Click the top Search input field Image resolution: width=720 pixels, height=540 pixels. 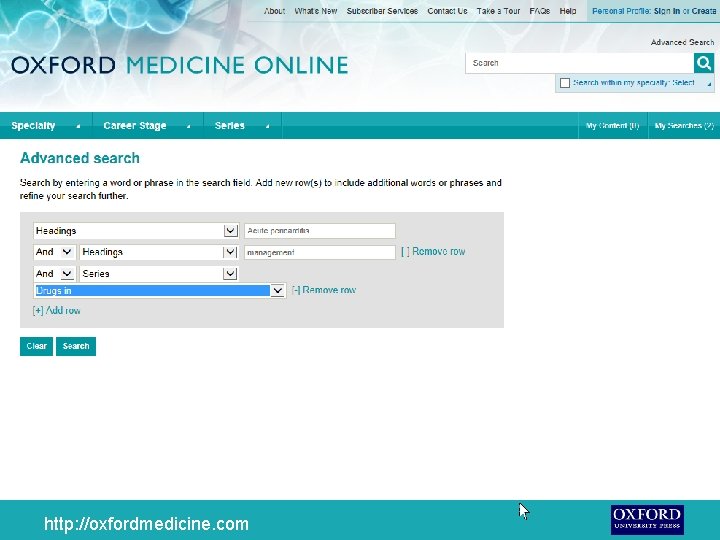(579, 63)
